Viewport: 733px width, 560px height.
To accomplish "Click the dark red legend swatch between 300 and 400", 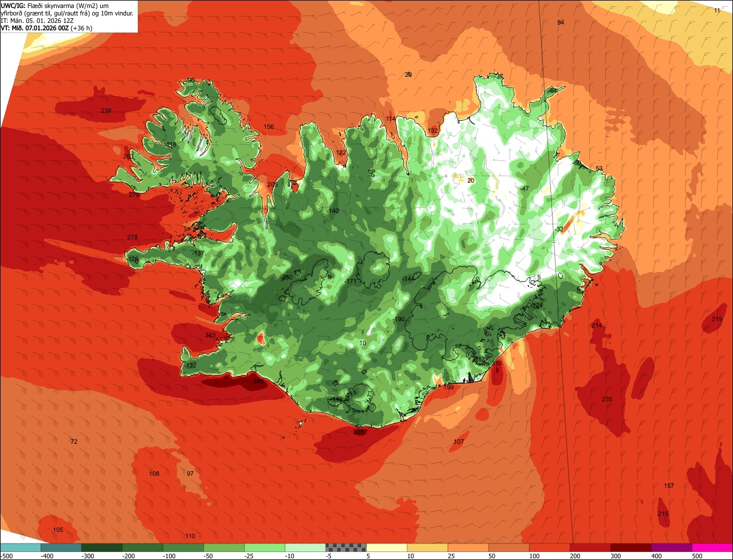I will point(631,547).
